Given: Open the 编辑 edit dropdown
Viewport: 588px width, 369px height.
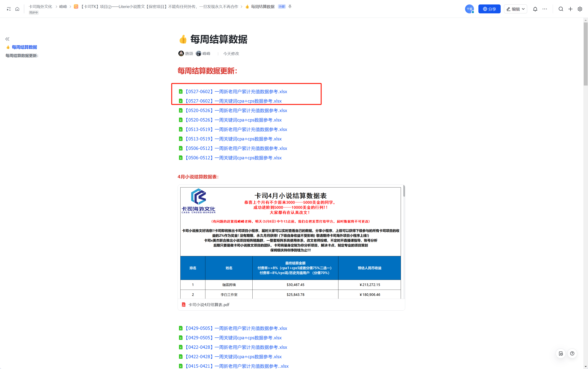Looking at the screenshot, I should click(515, 9).
